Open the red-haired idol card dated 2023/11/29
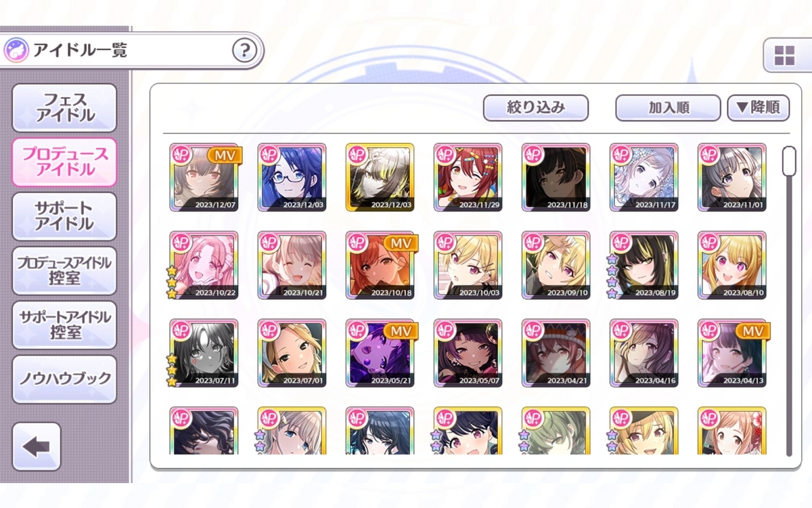The image size is (812, 508). coord(468,177)
